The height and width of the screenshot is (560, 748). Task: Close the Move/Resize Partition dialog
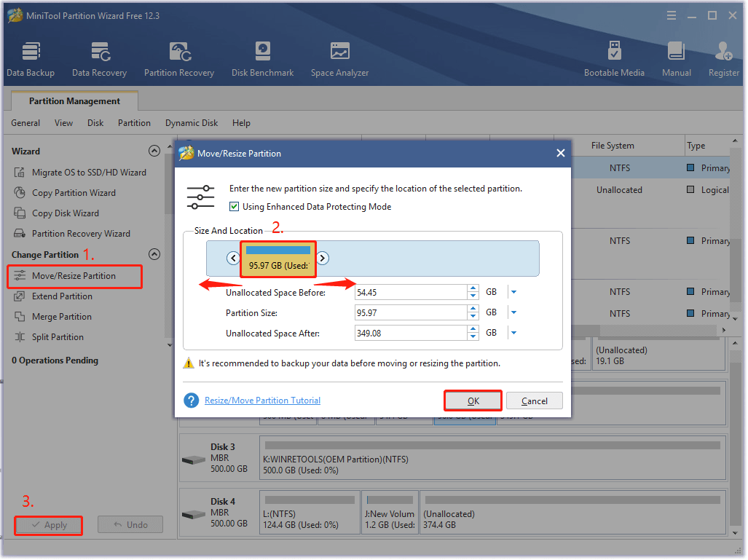tap(561, 153)
